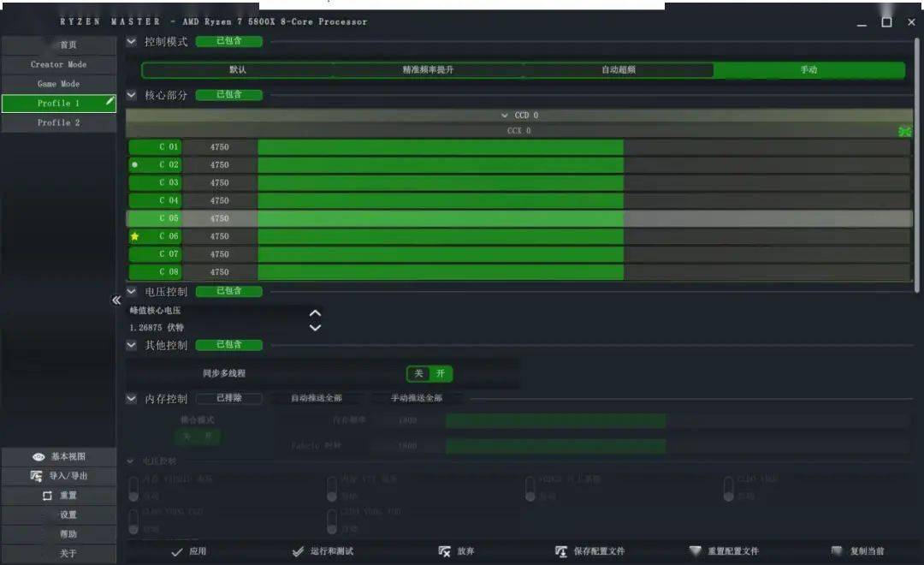Screen dimensions: 924x565
Task: Toggle 核心部分 已包含 include badge
Action: click(x=228, y=94)
